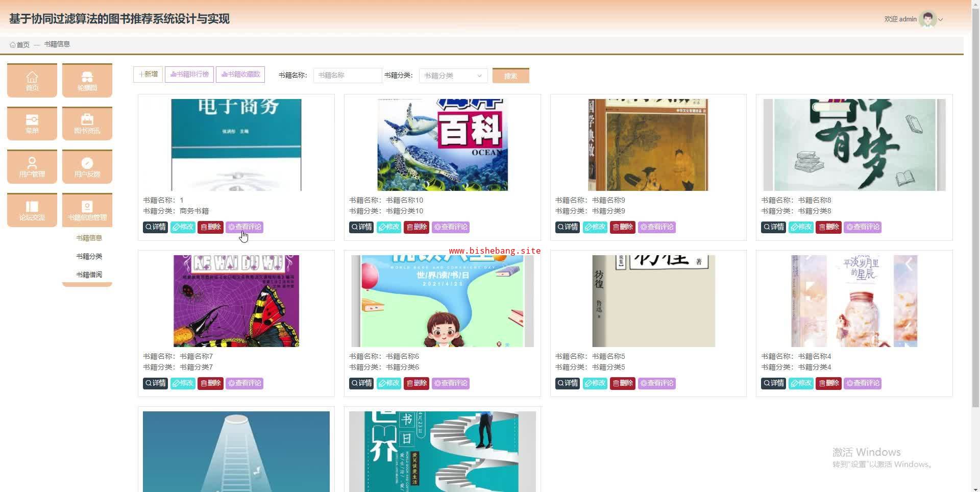The image size is (980, 492).
Task: Click 修改 for 书籍名称7
Action: click(x=183, y=383)
